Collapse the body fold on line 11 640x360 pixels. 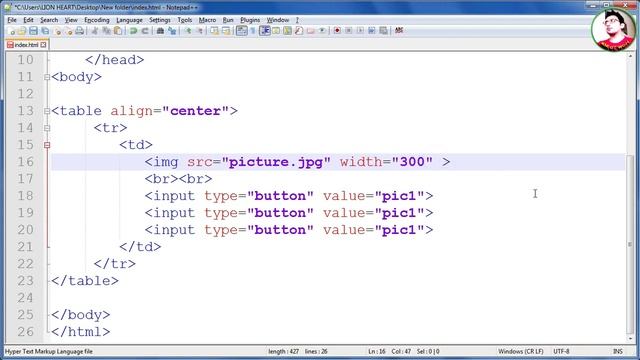47,77
